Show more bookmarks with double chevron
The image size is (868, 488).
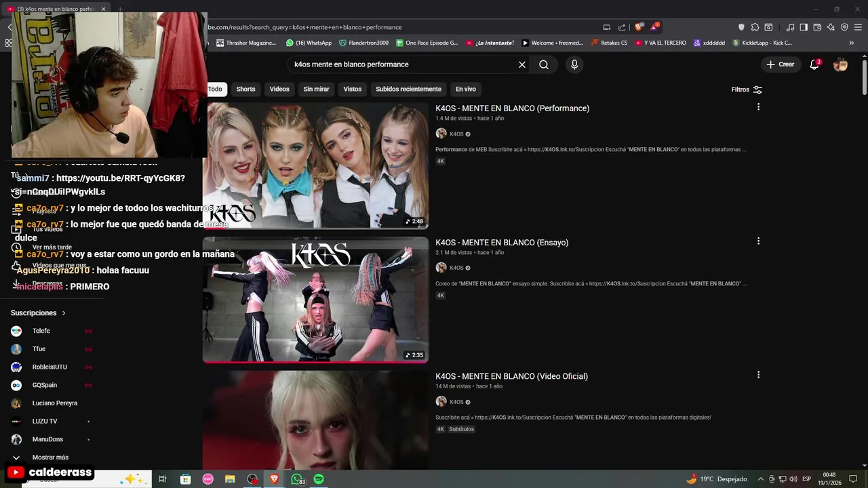coord(852,43)
